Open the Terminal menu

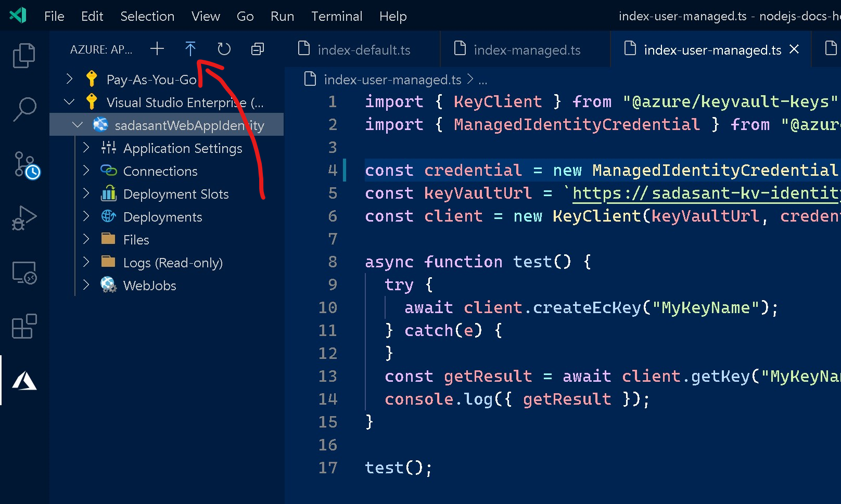[x=337, y=16]
